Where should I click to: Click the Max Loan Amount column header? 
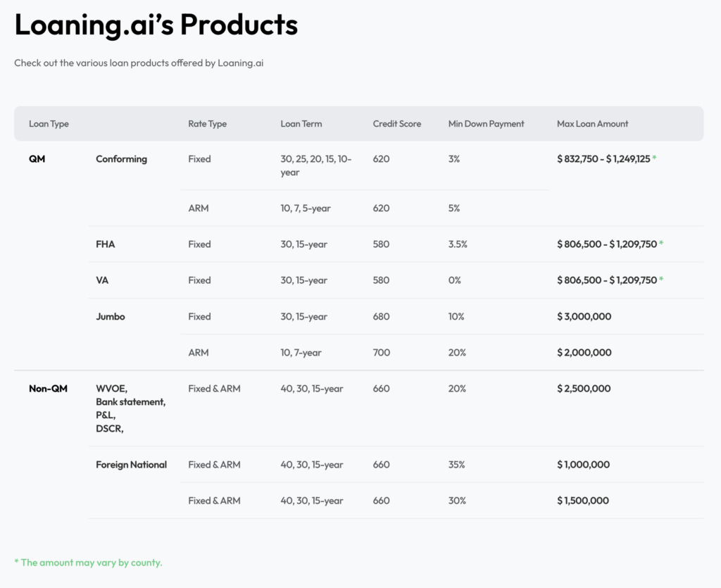(x=592, y=124)
